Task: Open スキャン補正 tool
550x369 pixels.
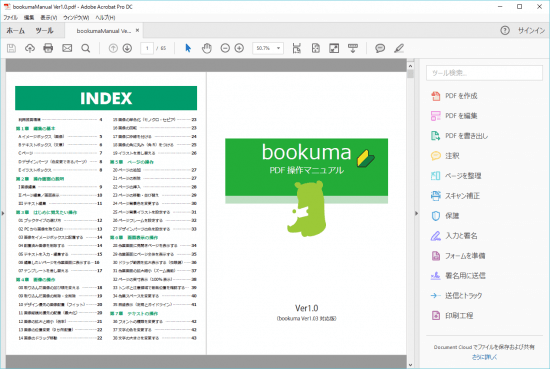Action: [455, 196]
